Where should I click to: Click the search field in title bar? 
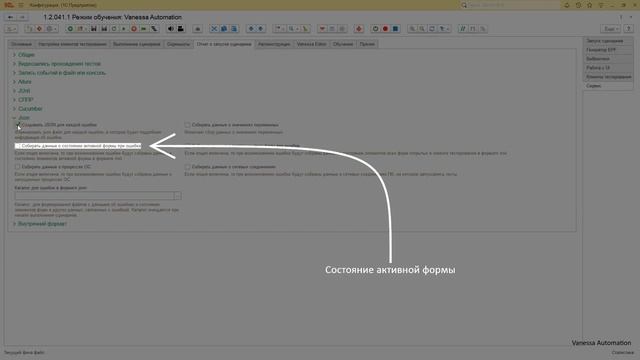509,5
